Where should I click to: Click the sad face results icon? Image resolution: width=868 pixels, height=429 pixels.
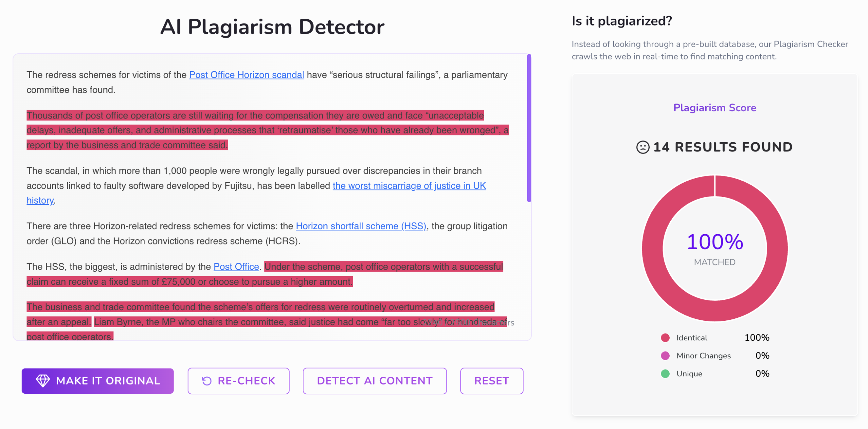[643, 147]
